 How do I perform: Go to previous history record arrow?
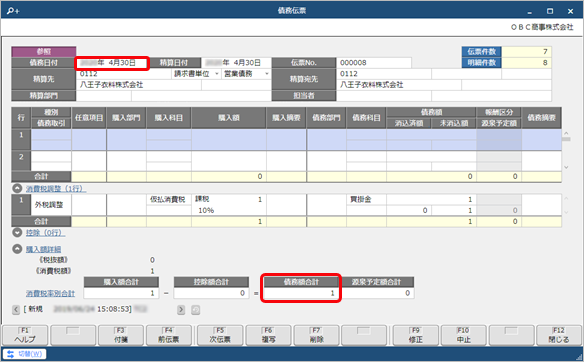coord(16,309)
